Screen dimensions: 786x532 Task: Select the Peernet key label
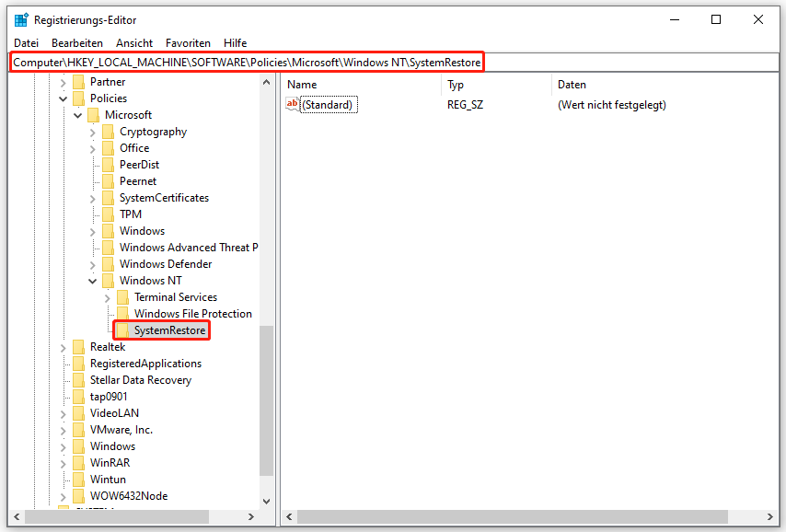click(x=138, y=181)
